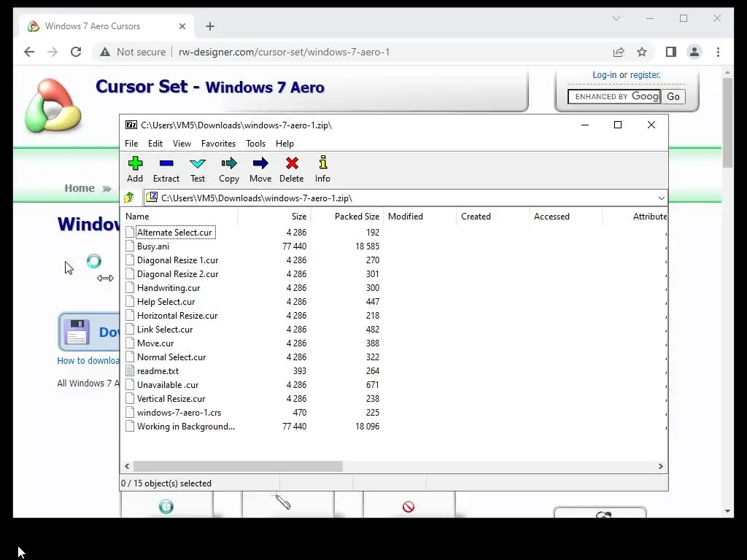The width and height of the screenshot is (747, 560).
Task: Click the share page icon in address bar
Action: (619, 52)
